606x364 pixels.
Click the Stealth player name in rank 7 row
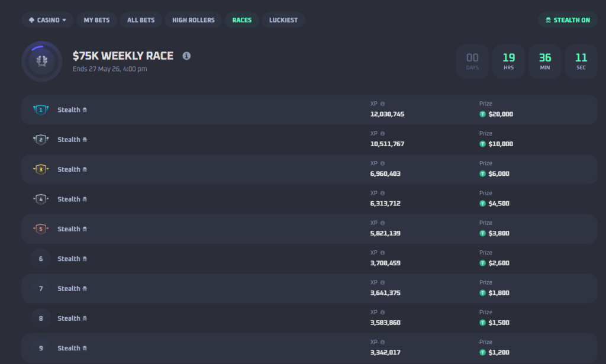[x=69, y=289]
